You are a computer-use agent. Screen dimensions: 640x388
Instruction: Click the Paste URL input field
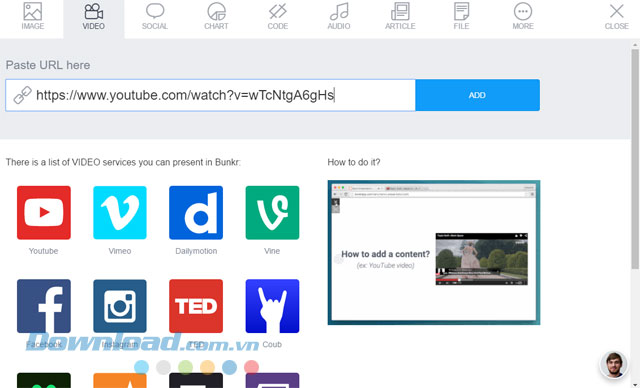(211, 95)
